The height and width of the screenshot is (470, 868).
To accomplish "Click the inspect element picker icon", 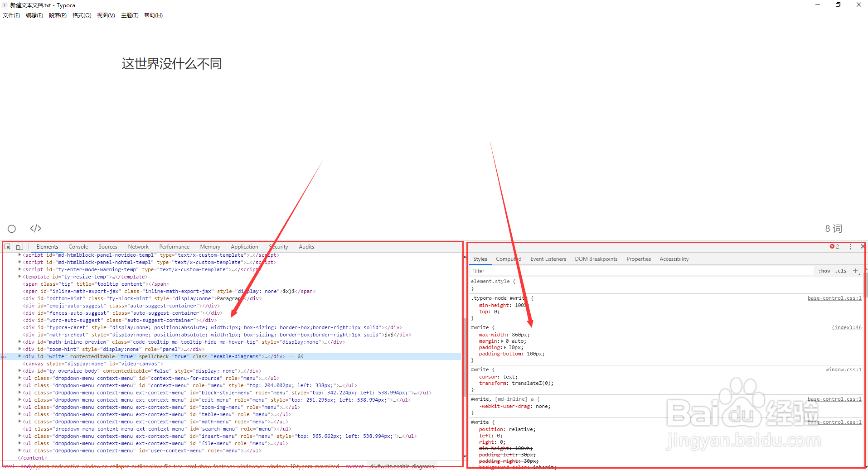I will 8,247.
